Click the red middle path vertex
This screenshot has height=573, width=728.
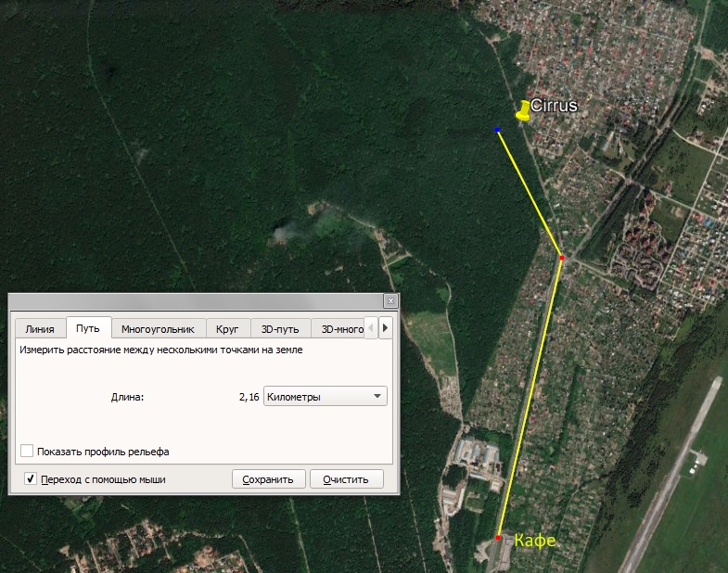[562, 258]
